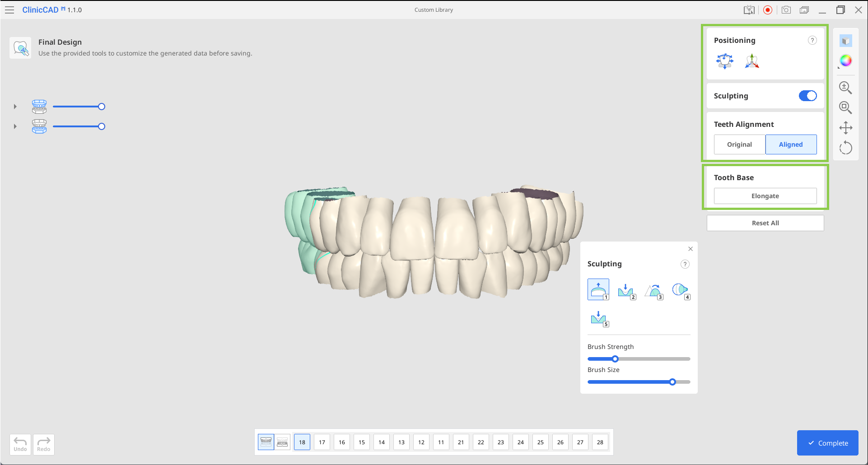Select tooth 18
The height and width of the screenshot is (465, 868).
302,442
